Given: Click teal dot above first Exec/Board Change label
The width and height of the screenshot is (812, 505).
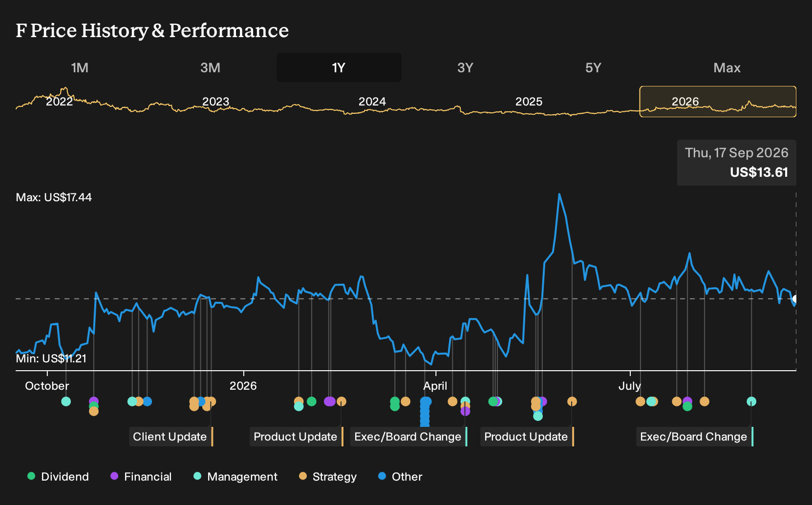Looking at the screenshot, I should coord(465,401).
